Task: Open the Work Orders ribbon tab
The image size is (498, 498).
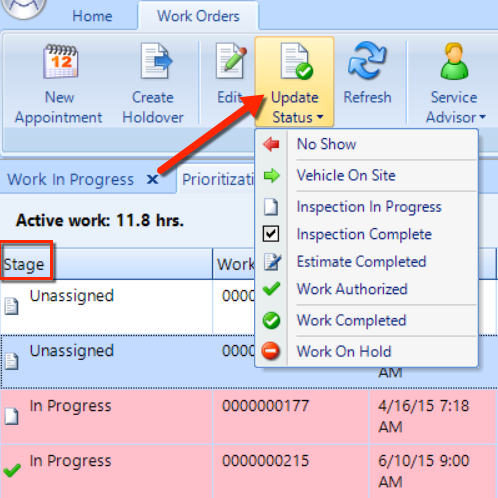Action: (198, 16)
